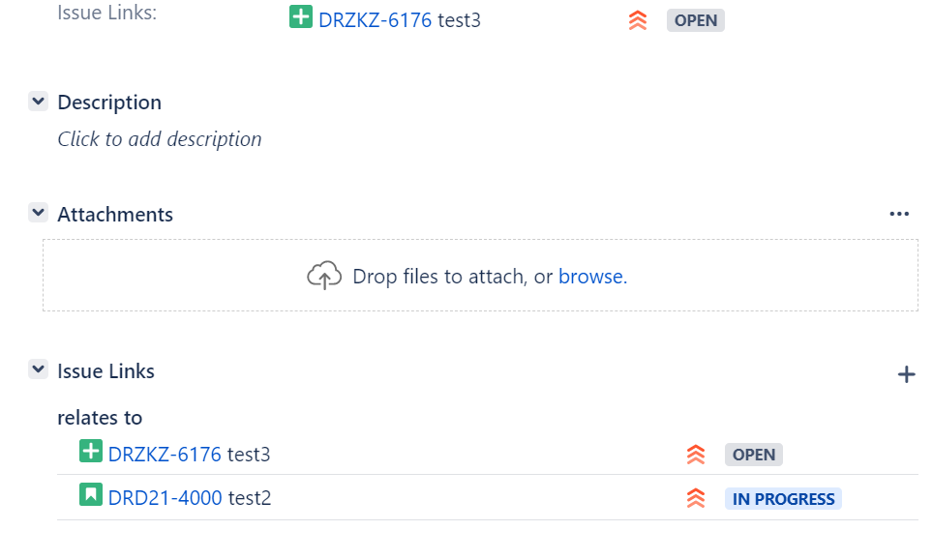Image resolution: width=933 pixels, height=560 pixels.
Task: Open issue DRD21-4000 test2
Action: [x=162, y=496]
